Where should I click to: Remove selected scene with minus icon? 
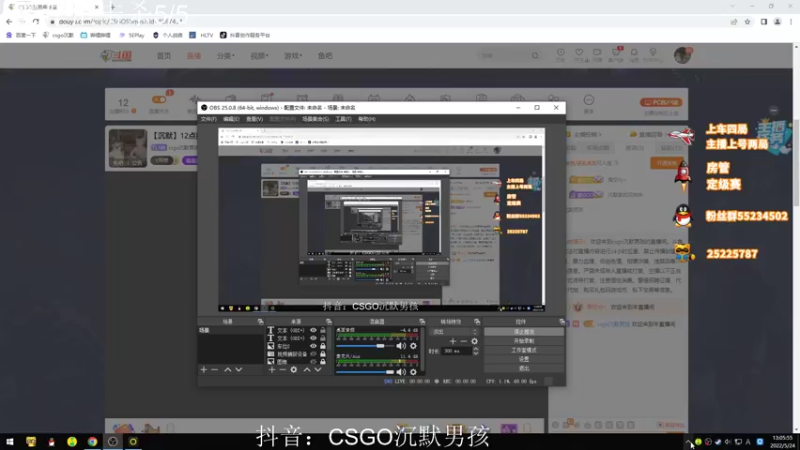(214, 369)
